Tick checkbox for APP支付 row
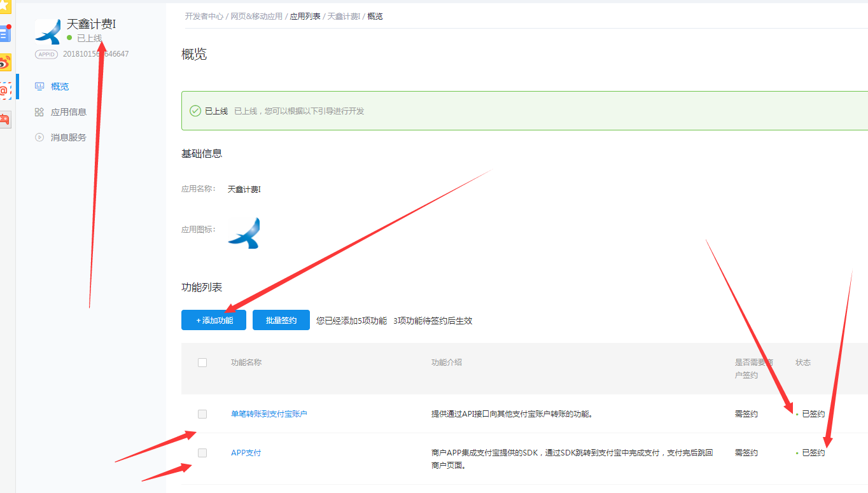This screenshot has height=493, width=868. click(x=202, y=453)
